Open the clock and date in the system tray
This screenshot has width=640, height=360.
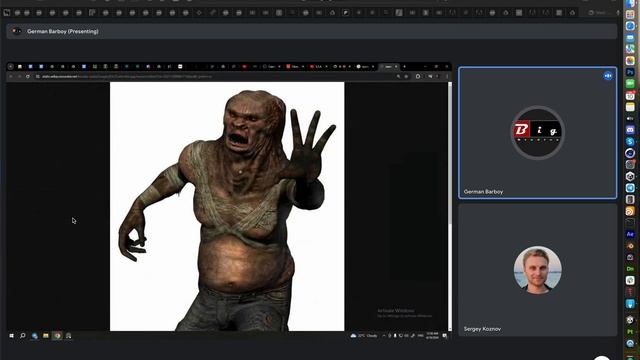[x=432, y=336]
